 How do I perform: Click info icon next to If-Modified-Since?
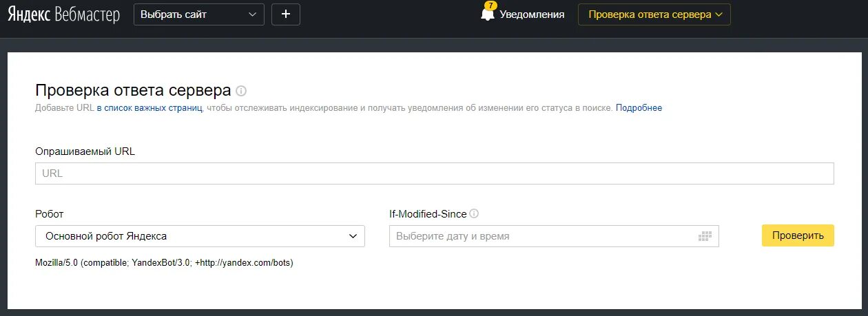pos(474,213)
